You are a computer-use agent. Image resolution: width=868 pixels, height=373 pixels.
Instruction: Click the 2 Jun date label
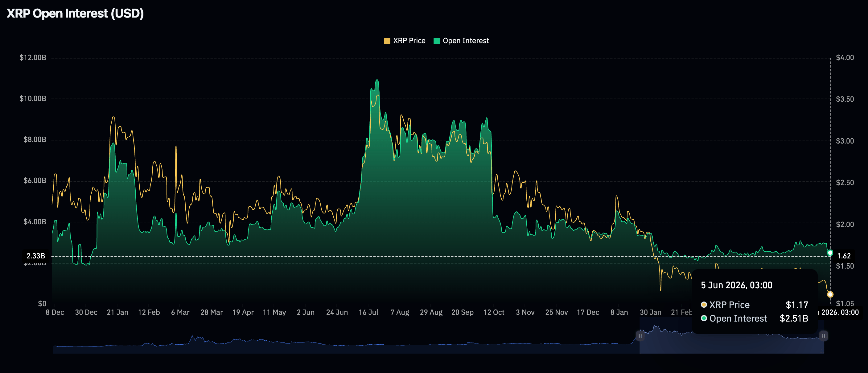coord(306,312)
